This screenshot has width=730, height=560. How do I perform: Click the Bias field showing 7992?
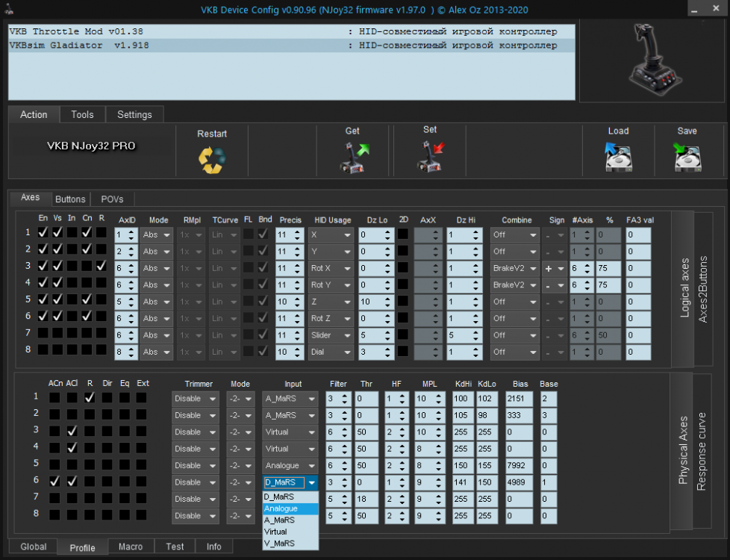(x=519, y=466)
